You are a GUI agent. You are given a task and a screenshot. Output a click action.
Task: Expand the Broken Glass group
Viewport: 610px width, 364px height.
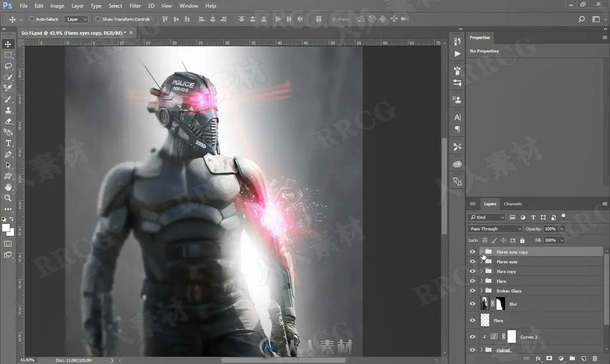[481, 291]
